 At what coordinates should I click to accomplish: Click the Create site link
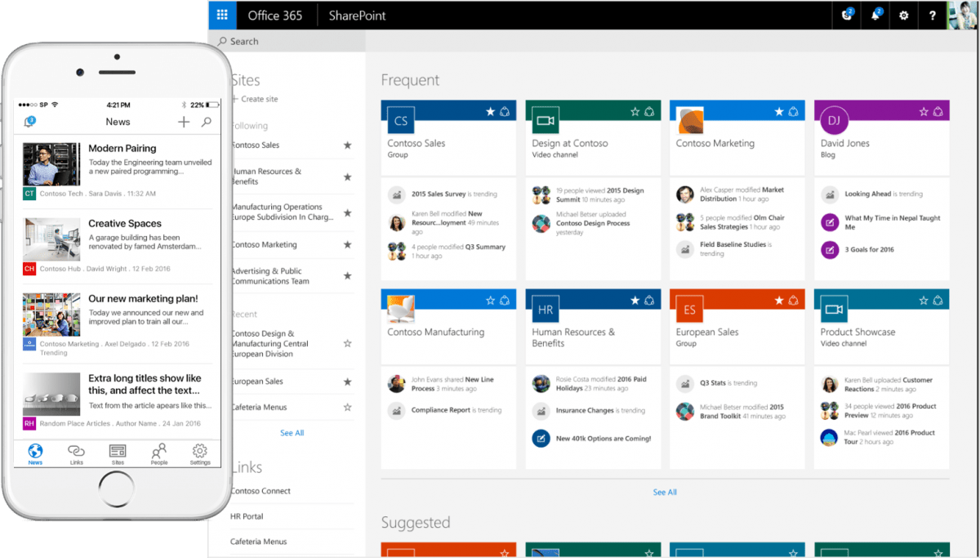click(x=258, y=99)
